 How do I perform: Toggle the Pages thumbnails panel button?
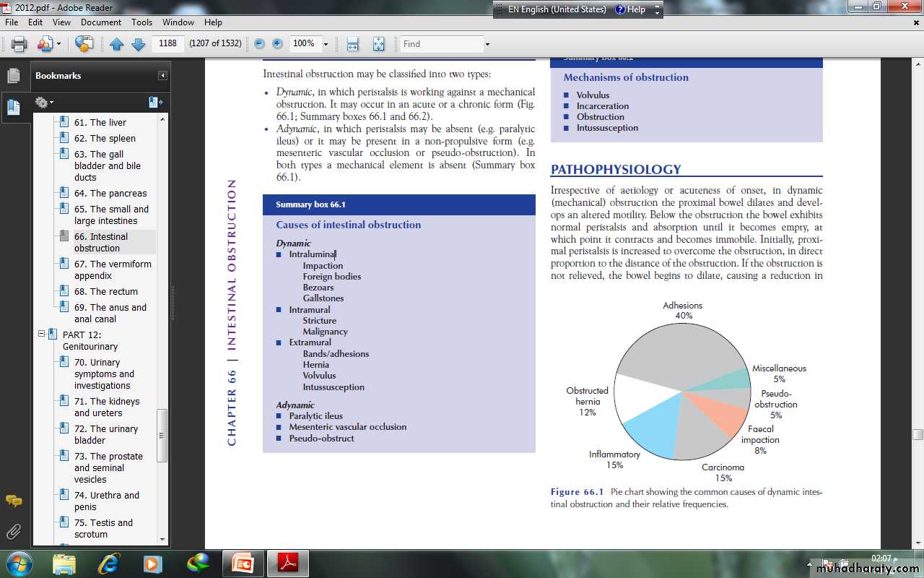point(14,76)
